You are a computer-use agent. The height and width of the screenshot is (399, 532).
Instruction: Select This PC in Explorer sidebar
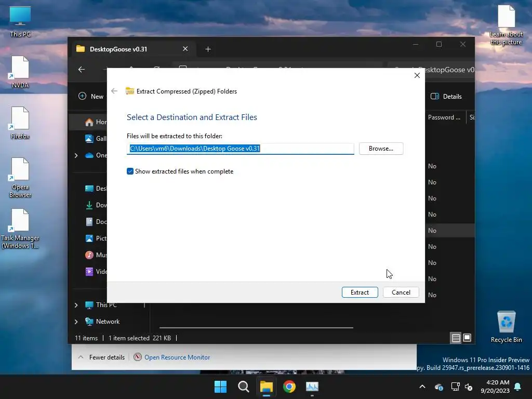point(101,304)
